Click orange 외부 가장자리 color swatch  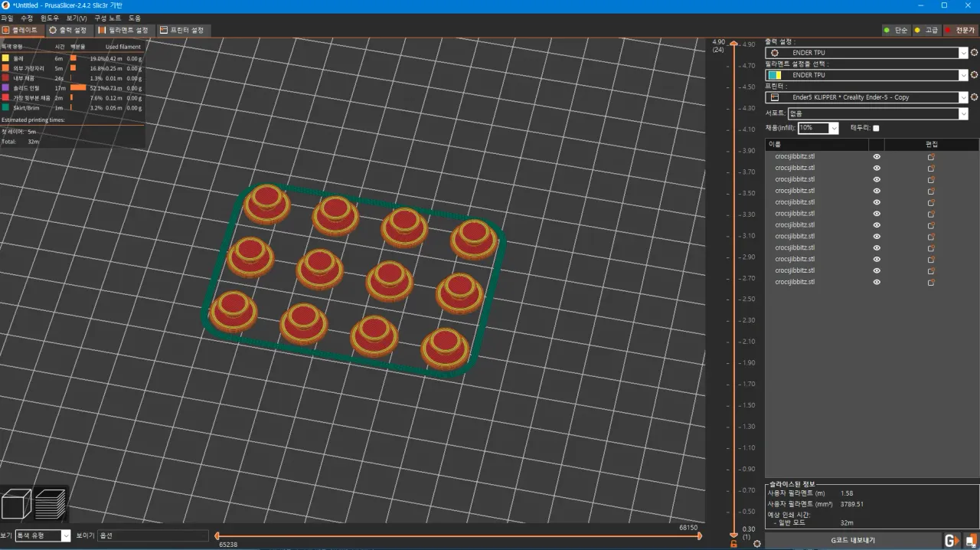click(5, 68)
